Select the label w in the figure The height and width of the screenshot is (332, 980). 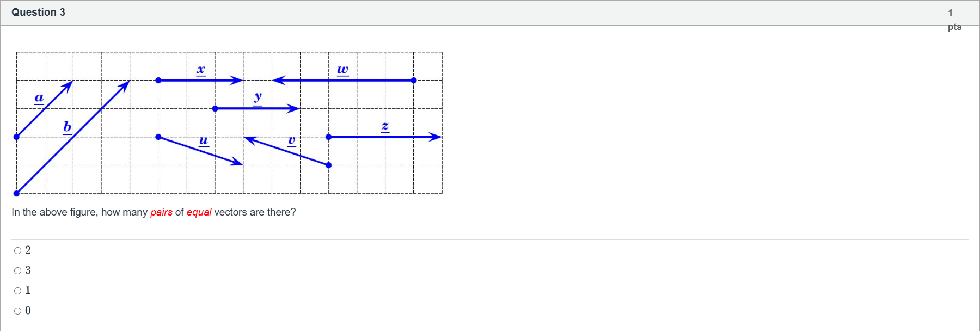[x=342, y=70]
